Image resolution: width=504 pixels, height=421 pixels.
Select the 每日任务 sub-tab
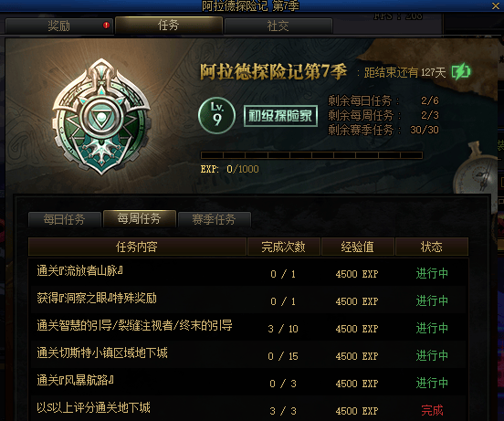65,219
